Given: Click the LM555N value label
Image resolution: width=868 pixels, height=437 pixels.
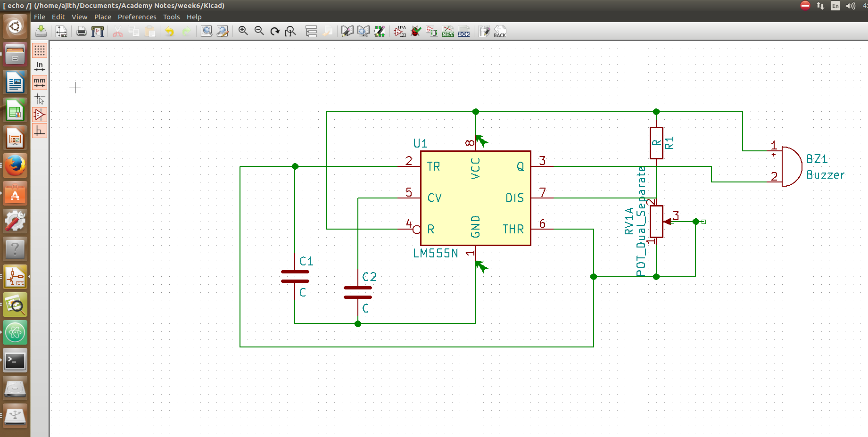Looking at the screenshot, I should pyautogui.click(x=436, y=253).
